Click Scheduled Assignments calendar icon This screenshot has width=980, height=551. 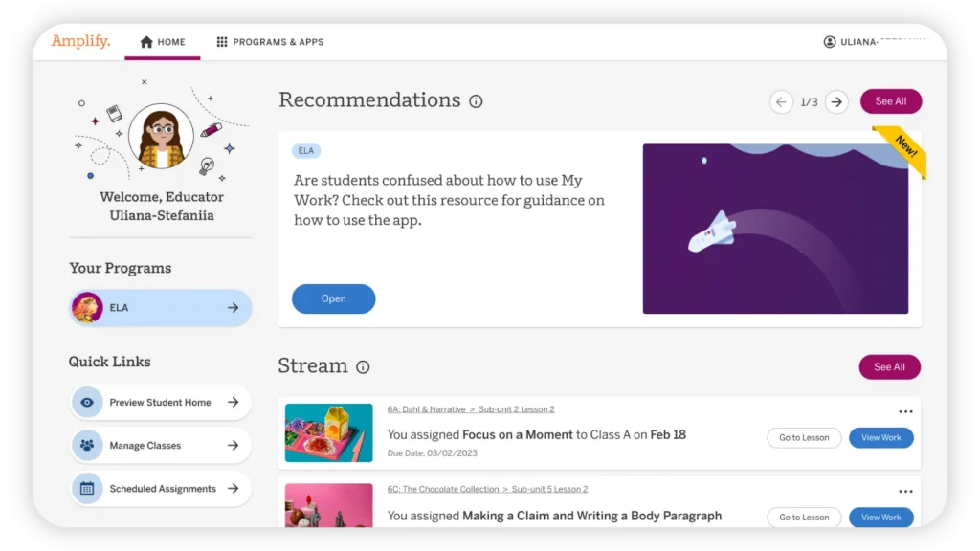87,489
